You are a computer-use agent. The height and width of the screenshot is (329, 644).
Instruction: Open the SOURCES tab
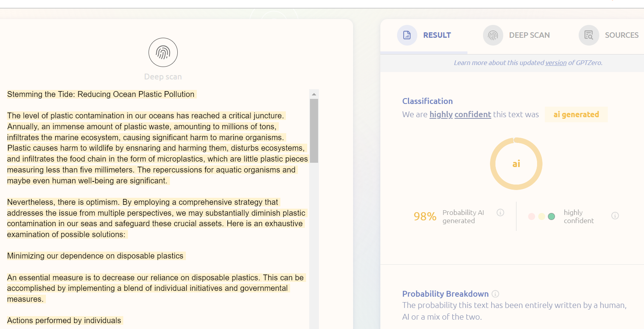pos(621,35)
